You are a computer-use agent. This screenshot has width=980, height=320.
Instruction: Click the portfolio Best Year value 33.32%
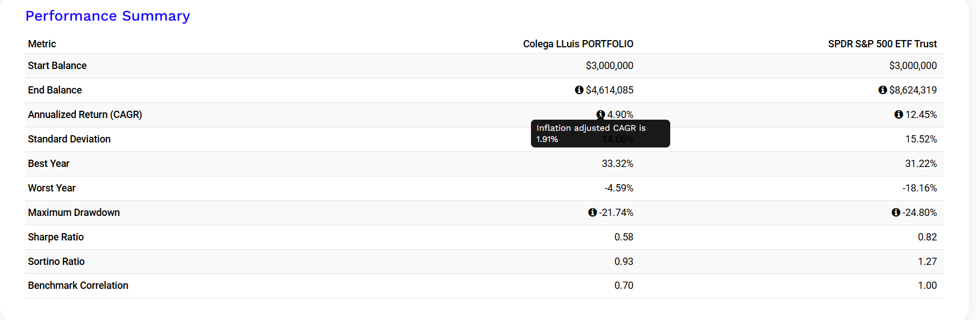click(617, 164)
